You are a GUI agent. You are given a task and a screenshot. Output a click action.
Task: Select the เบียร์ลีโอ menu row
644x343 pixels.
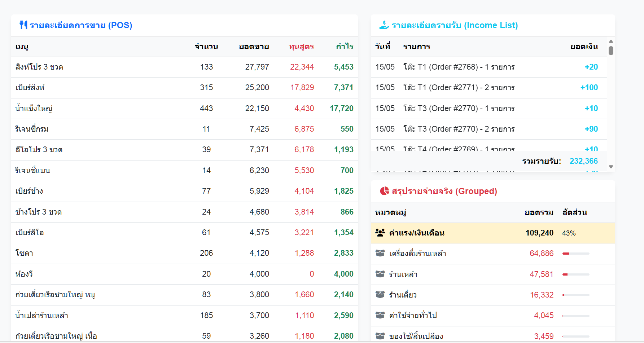click(184, 233)
